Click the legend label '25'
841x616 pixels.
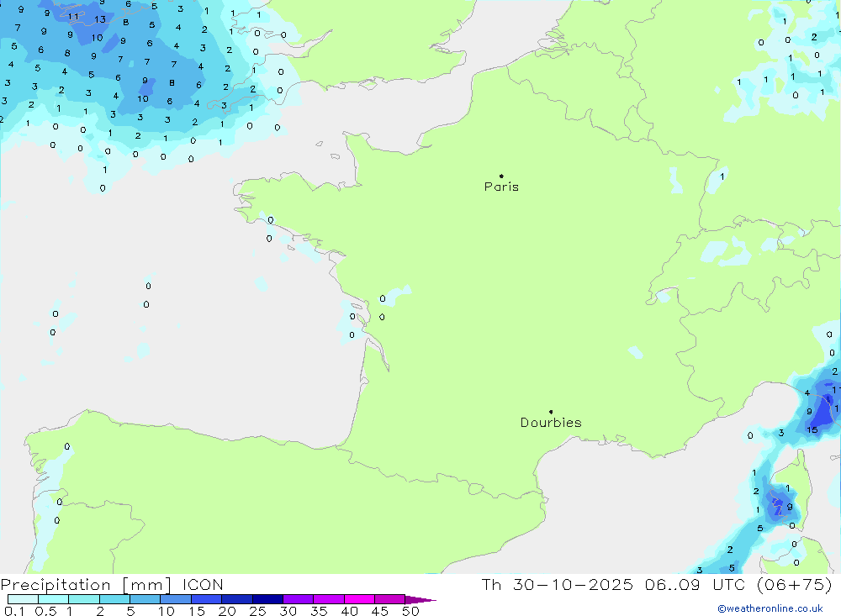258,611
